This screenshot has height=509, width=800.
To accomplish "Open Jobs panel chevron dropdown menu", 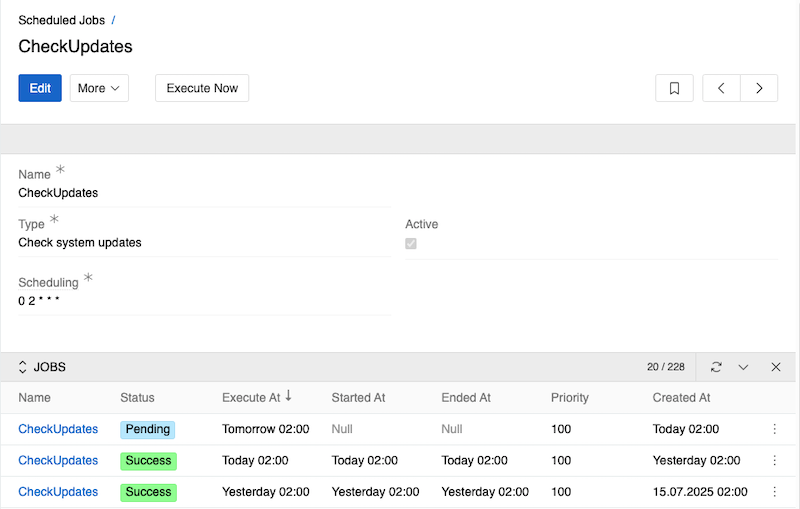I will point(743,367).
